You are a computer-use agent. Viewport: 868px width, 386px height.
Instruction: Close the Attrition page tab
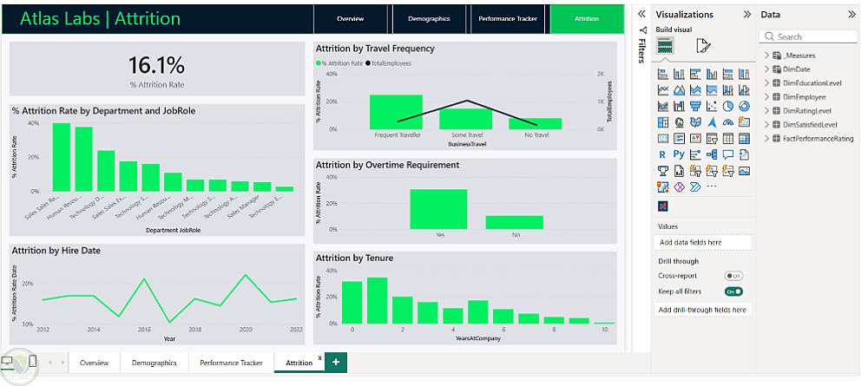pyautogui.click(x=319, y=357)
